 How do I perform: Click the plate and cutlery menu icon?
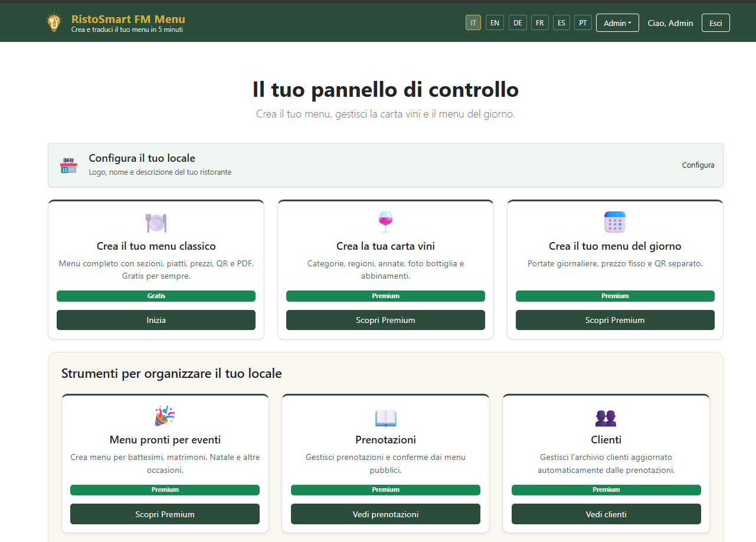pos(156,223)
